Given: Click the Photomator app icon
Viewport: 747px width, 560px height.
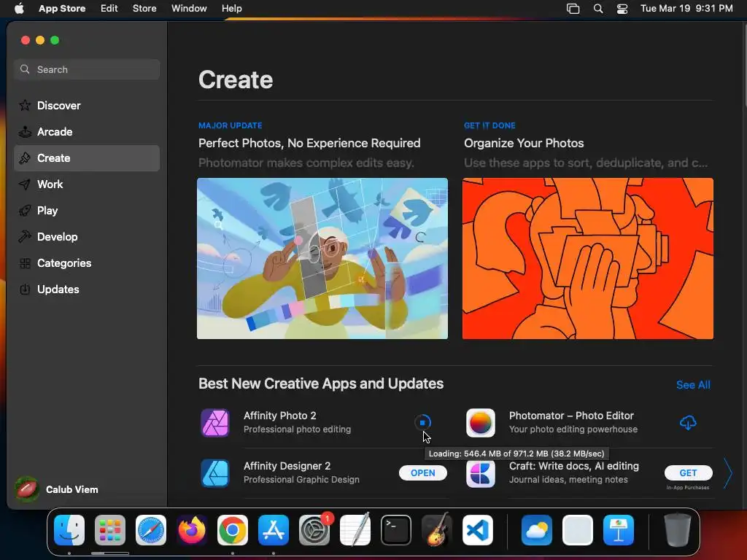Looking at the screenshot, I should (x=480, y=422).
